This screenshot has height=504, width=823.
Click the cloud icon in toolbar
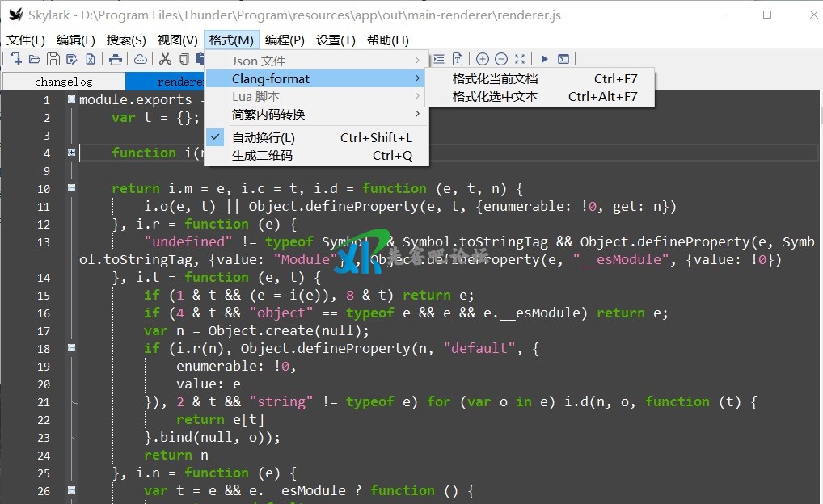141,59
